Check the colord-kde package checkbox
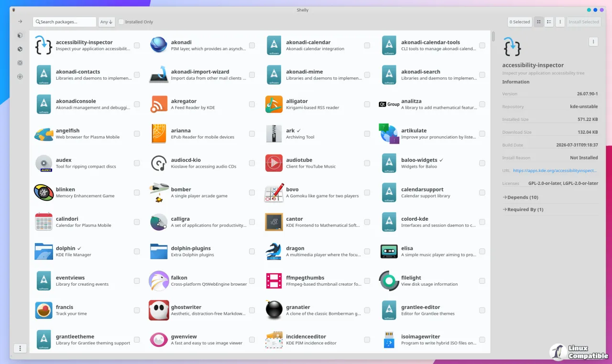The width and height of the screenshot is (612, 364). (x=482, y=222)
